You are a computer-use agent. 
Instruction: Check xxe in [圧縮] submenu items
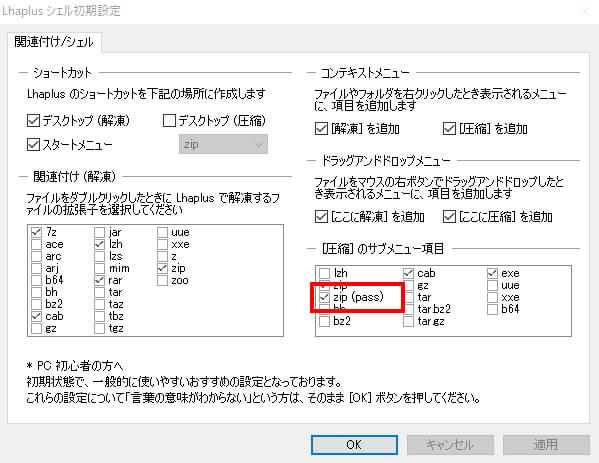492,297
